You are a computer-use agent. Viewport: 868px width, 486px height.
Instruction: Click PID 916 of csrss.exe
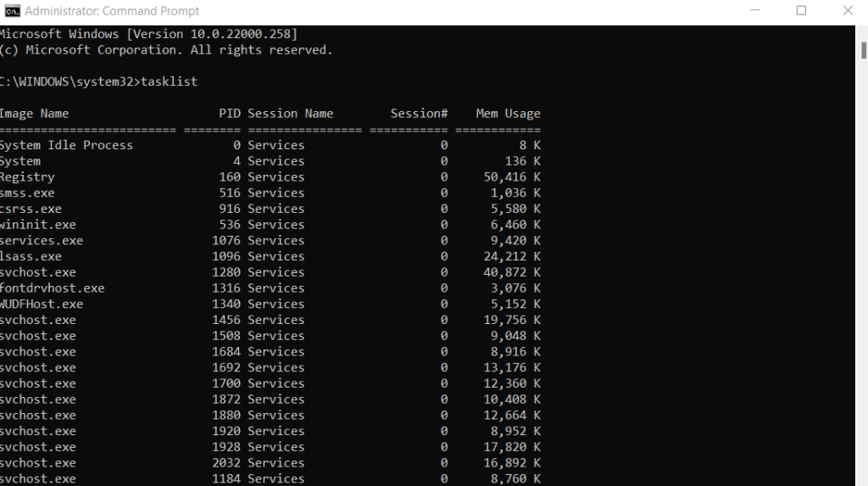pyautogui.click(x=230, y=209)
